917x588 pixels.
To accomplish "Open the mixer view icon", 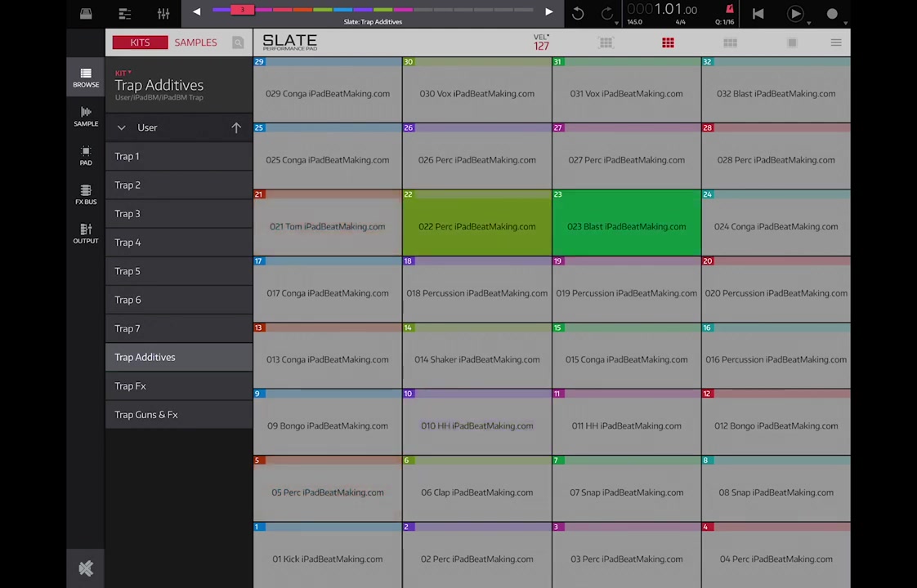I will pos(163,14).
